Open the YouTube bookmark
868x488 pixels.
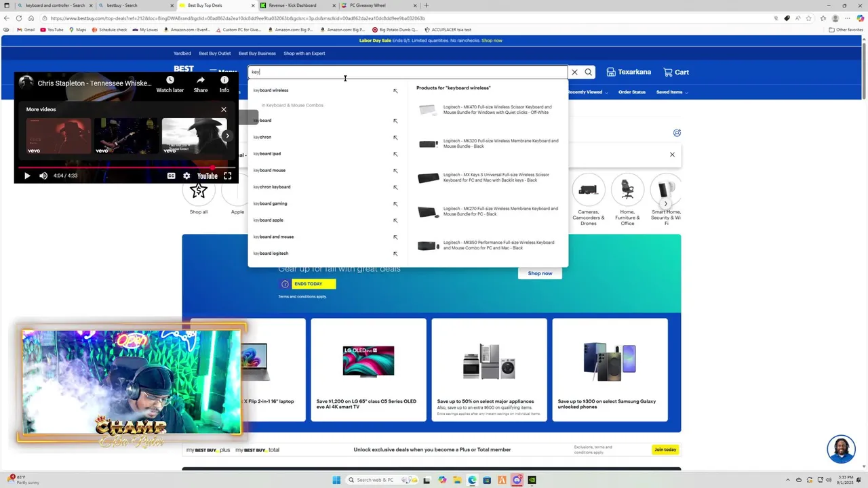pos(52,30)
